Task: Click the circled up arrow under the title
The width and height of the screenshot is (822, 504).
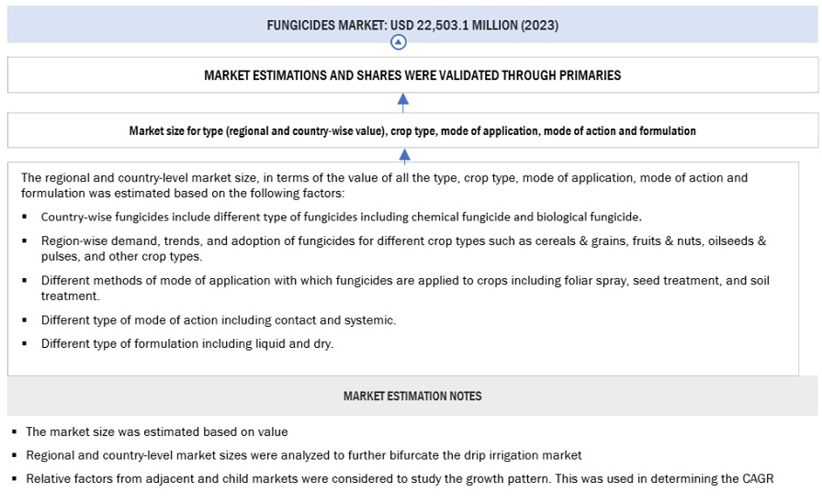Action: point(398,42)
